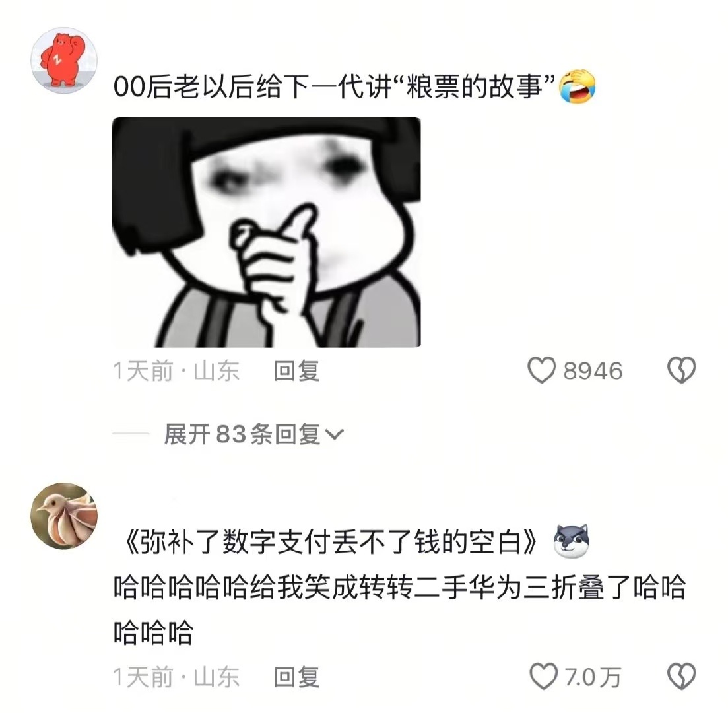Open the black-haired thinking meme image

(267, 232)
